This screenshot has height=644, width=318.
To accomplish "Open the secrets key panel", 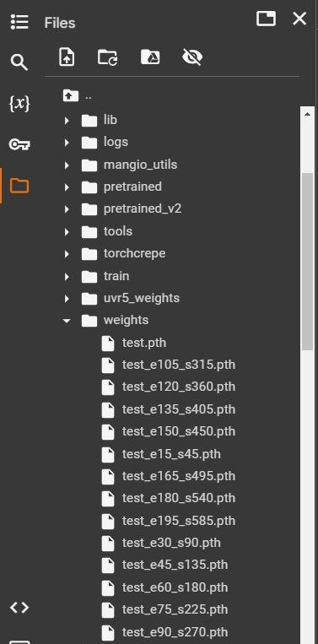I will 19,144.
